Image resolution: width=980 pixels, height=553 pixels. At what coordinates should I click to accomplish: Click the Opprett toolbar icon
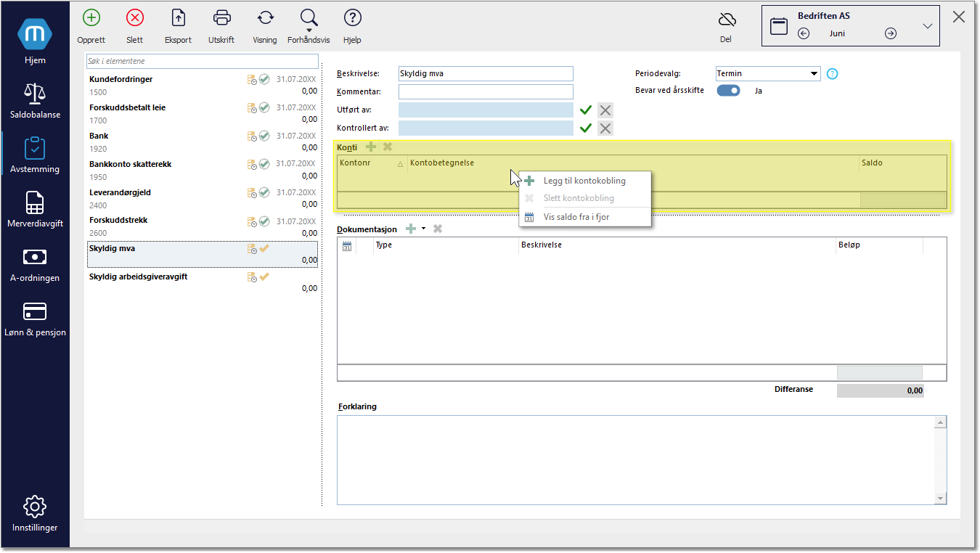coord(91,18)
